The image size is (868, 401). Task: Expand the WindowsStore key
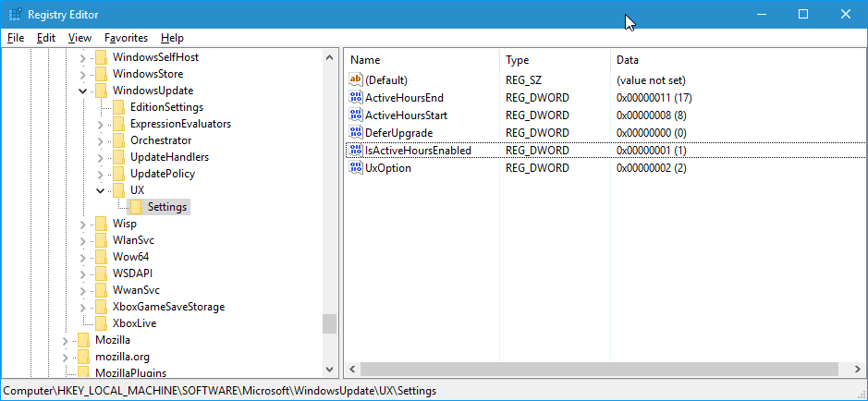pos(83,74)
